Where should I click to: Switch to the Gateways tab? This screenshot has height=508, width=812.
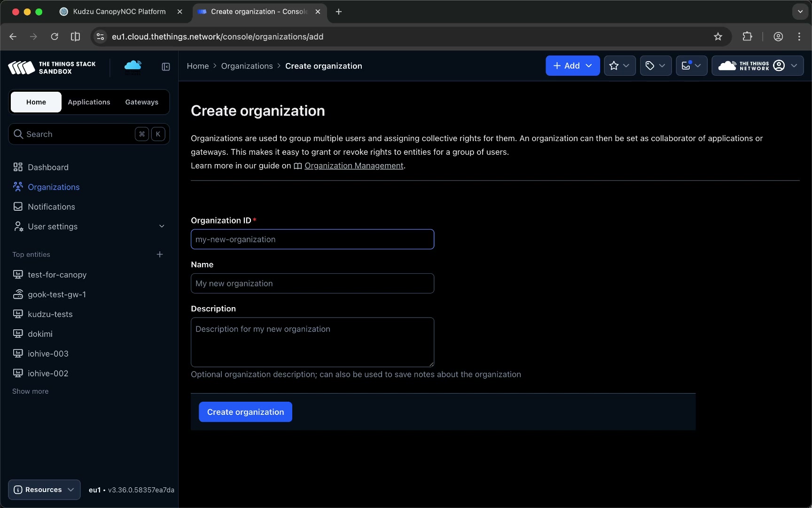142,102
